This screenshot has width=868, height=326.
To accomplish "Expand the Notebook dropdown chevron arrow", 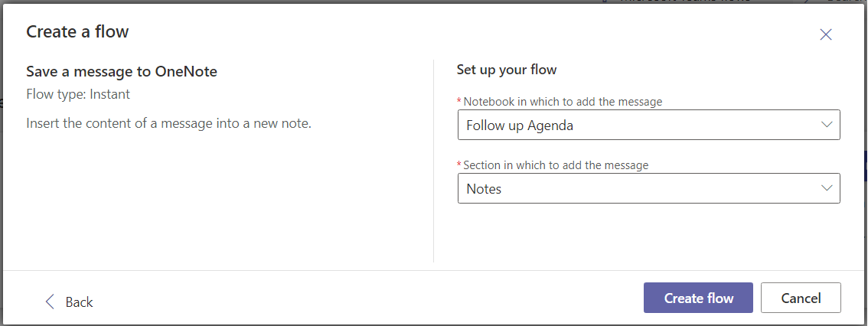I will click(x=826, y=125).
